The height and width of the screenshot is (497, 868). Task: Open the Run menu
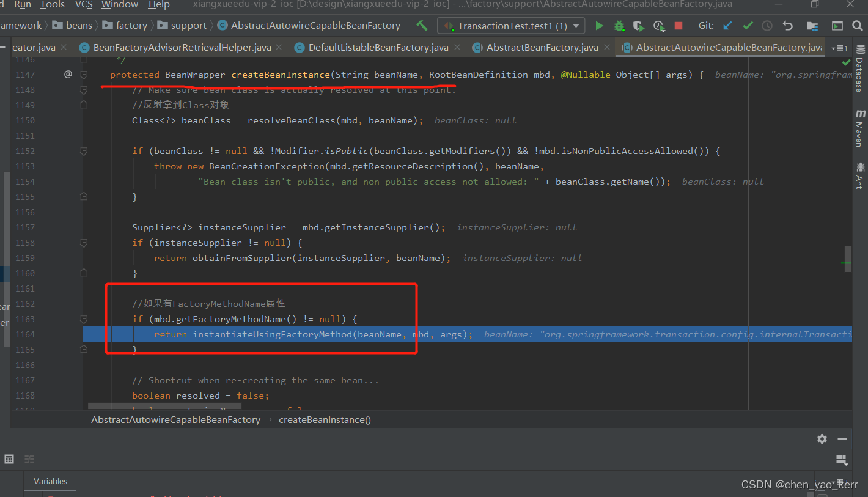(x=22, y=5)
